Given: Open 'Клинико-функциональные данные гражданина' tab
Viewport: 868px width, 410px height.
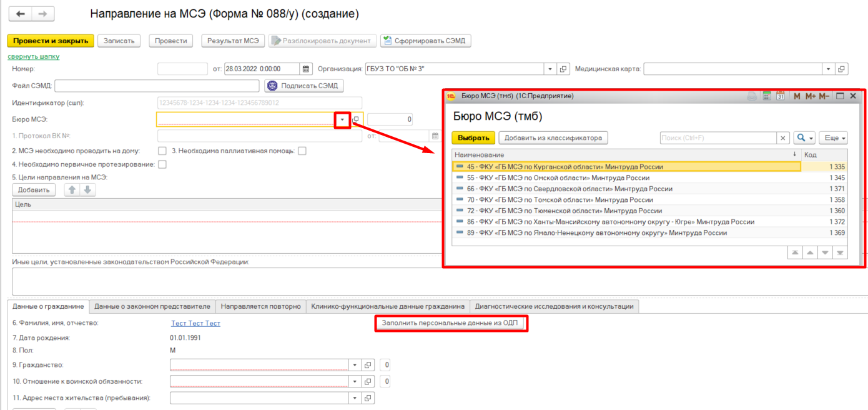Looking at the screenshot, I should pos(388,306).
